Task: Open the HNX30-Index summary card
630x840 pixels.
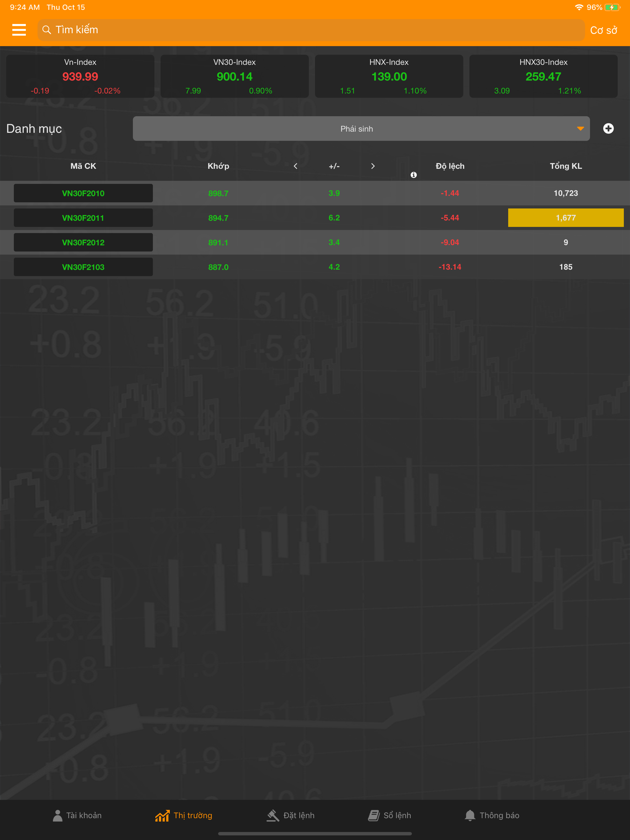Action: click(543, 76)
